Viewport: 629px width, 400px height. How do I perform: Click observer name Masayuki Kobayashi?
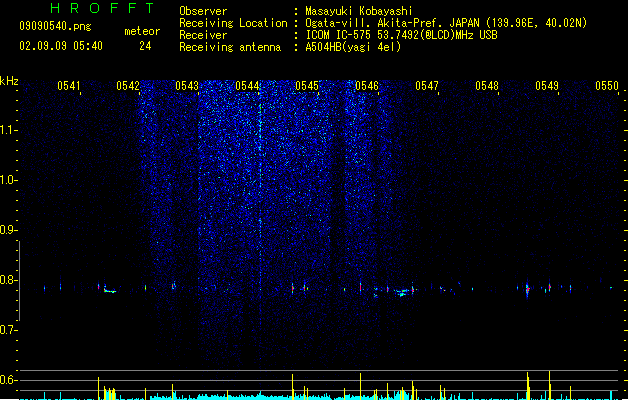(359, 11)
